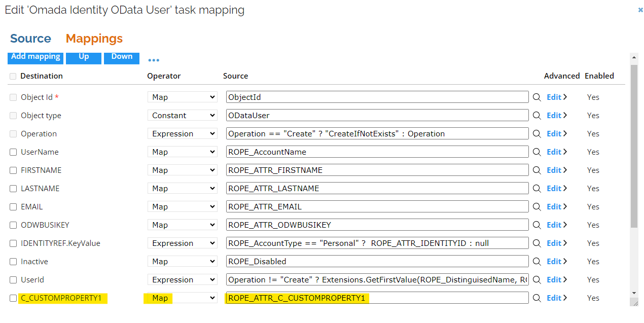Open the Constant operator dropdown for Object type
Screen dimensions: 644x323
[x=183, y=116]
